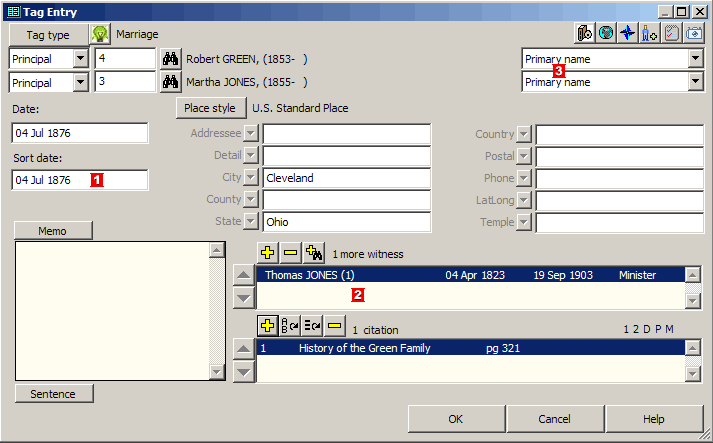Click the ID field containing 3
The width and height of the screenshot is (713, 443).
(x=125, y=82)
